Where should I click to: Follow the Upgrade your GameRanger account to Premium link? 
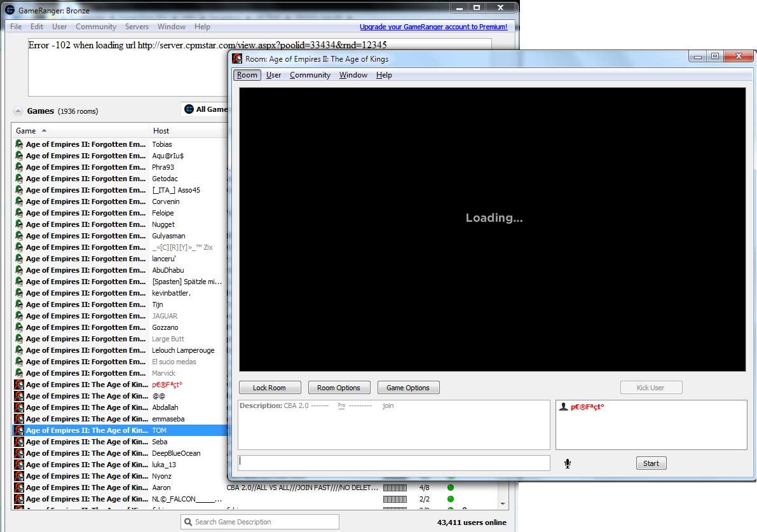point(433,27)
